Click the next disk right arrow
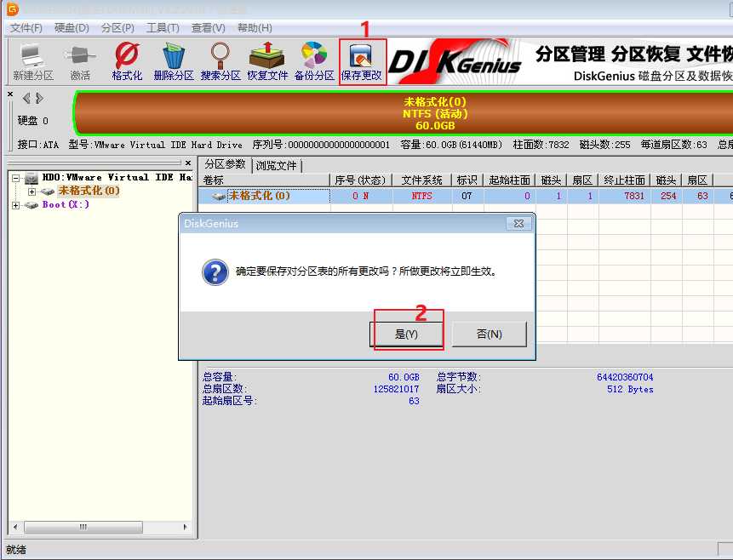The width and height of the screenshot is (733, 560). tap(40, 98)
